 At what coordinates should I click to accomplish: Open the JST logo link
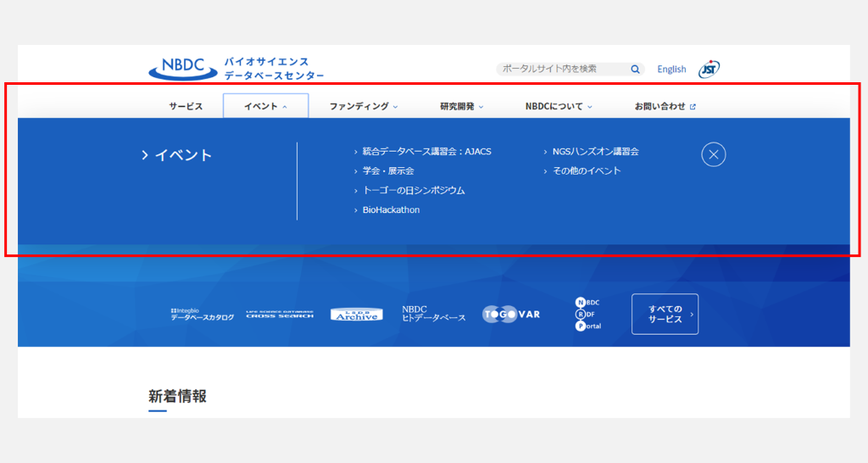point(709,69)
